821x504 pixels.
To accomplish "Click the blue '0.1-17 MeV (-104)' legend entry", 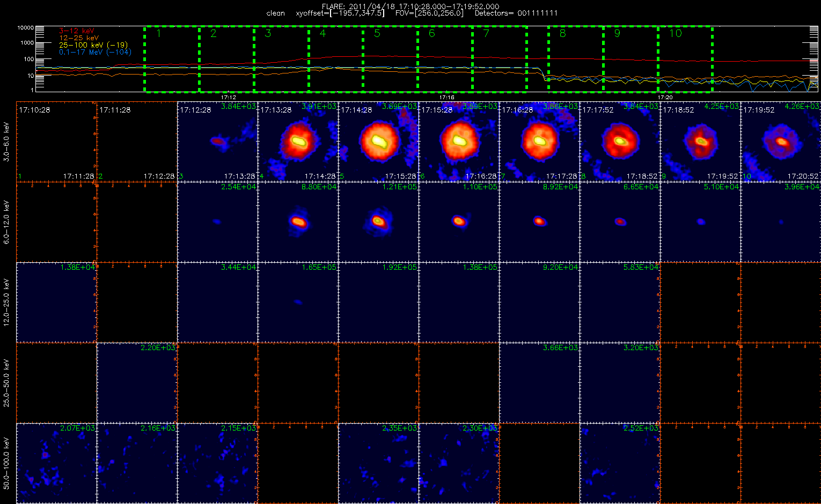I will click(x=95, y=52).
